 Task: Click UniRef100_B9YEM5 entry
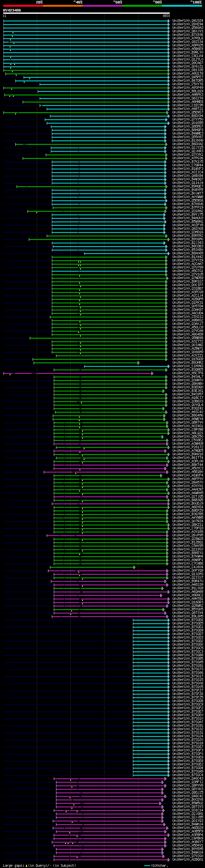point(187,849)
